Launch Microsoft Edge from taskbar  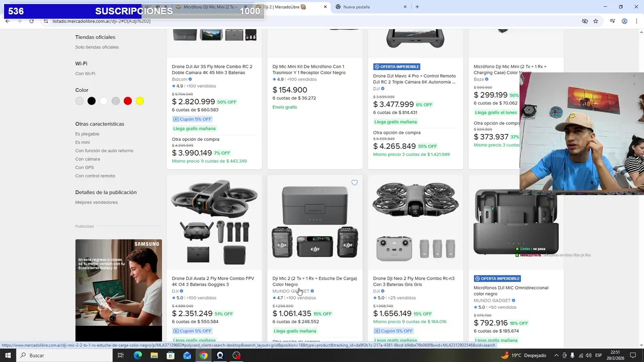coord(137,355)
